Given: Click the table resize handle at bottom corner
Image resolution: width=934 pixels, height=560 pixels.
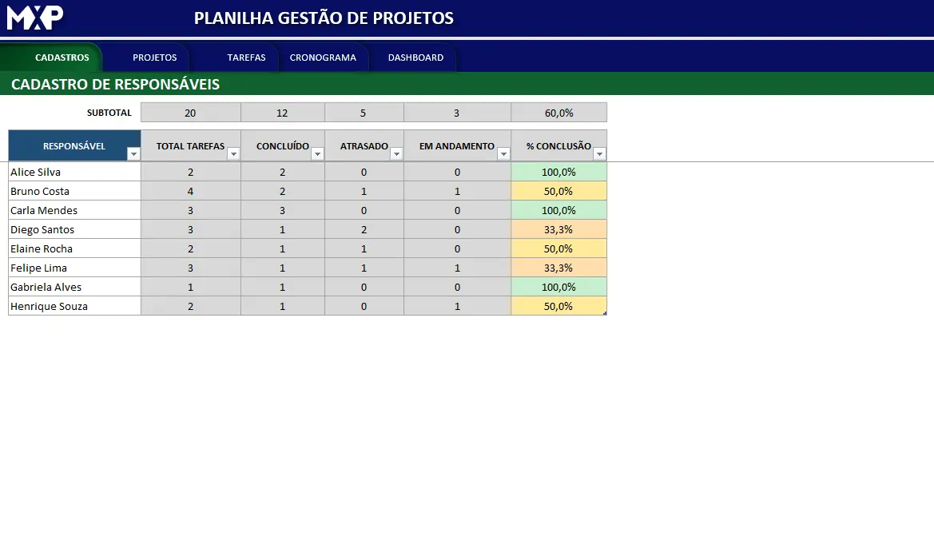Looking at the screenshot, I should coord(605,313).
